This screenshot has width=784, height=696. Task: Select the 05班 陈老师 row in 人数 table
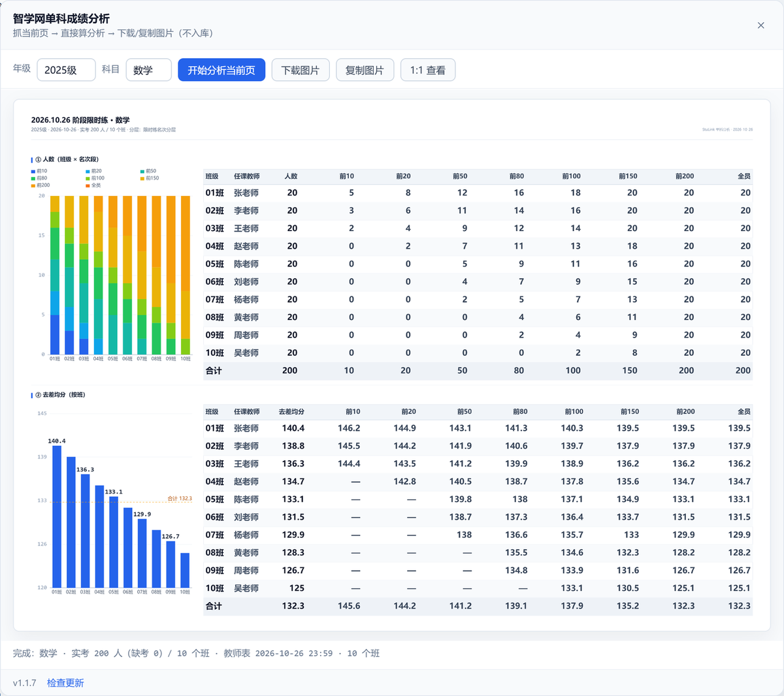478,264
